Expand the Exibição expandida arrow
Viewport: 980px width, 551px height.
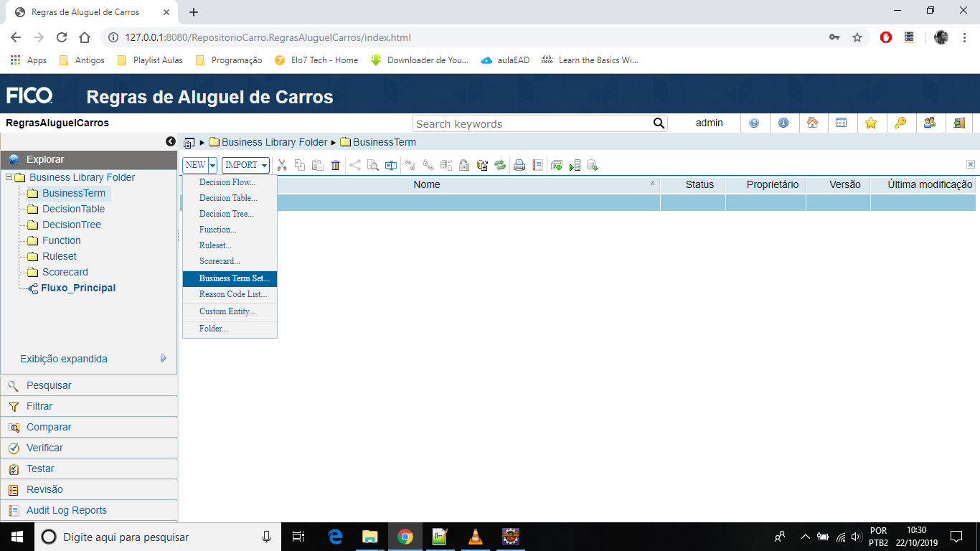pos(164,358)
